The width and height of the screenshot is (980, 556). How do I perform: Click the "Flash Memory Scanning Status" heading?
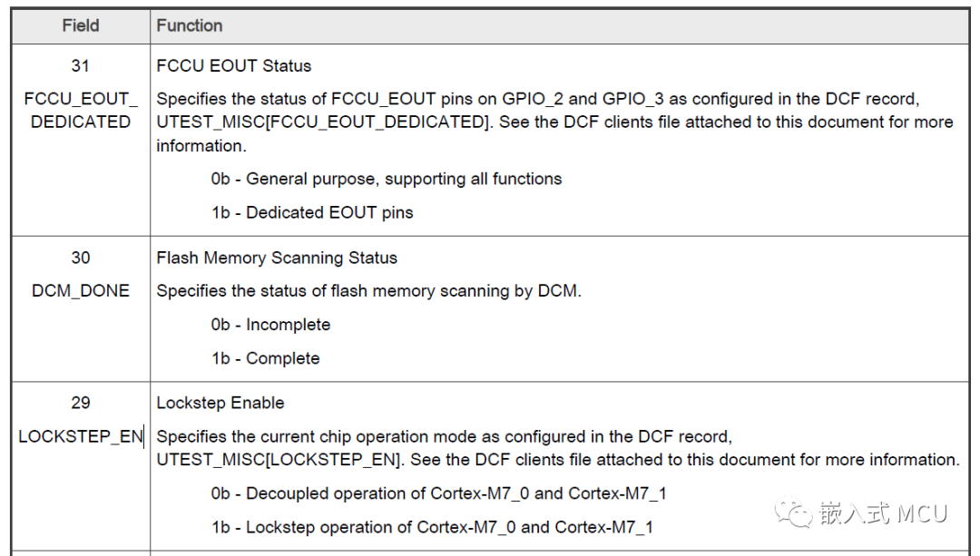(277, 258)
